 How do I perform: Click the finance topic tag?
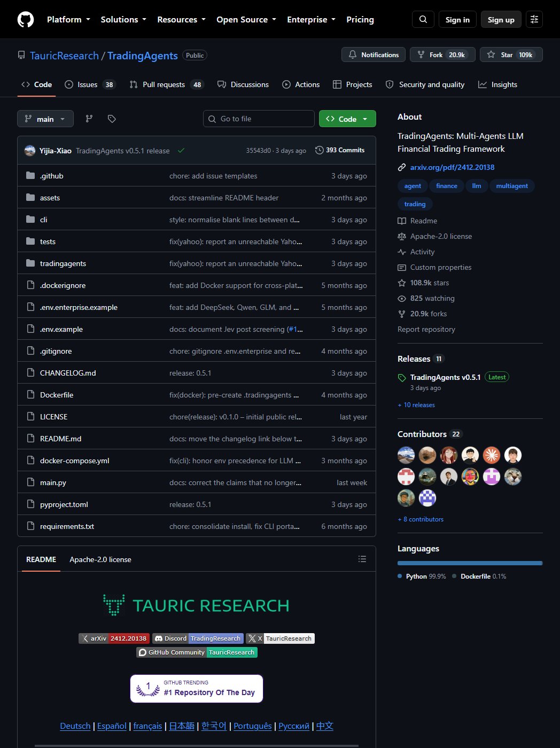447,186
